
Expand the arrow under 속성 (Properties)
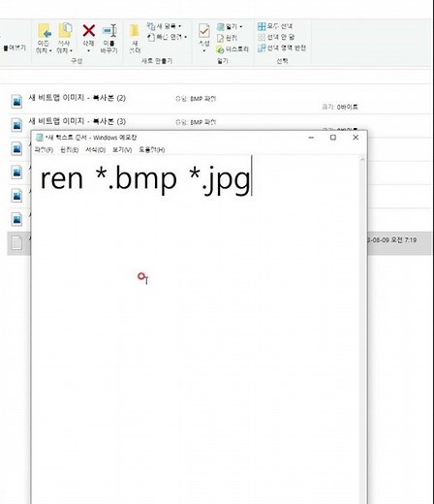coord(204,50)
